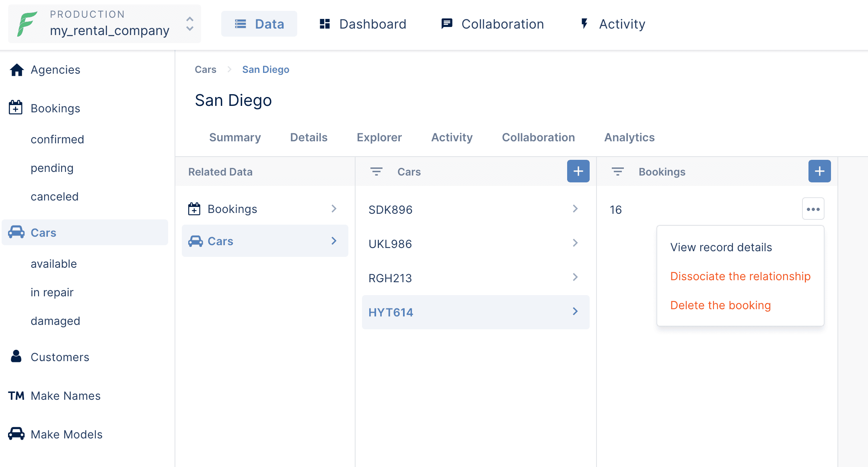Select the confirmed bookings segment

(58, 139)
